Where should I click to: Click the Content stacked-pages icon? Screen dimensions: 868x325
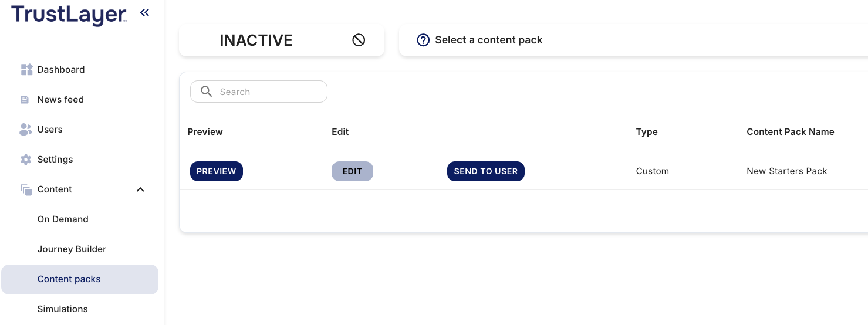pyautogui.click(x=26, y=189)
